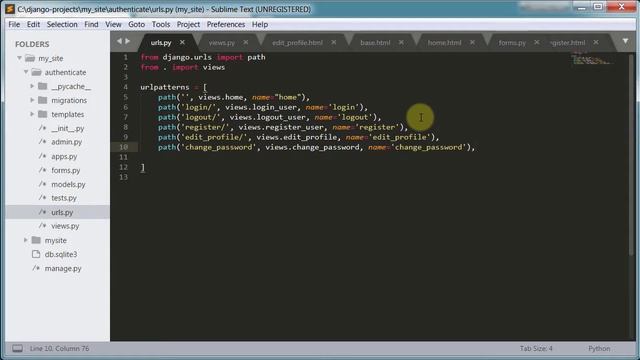This screenshot has height=360, width=640.
Task: Collapse the authenticate folder
Action: point(26,72)
